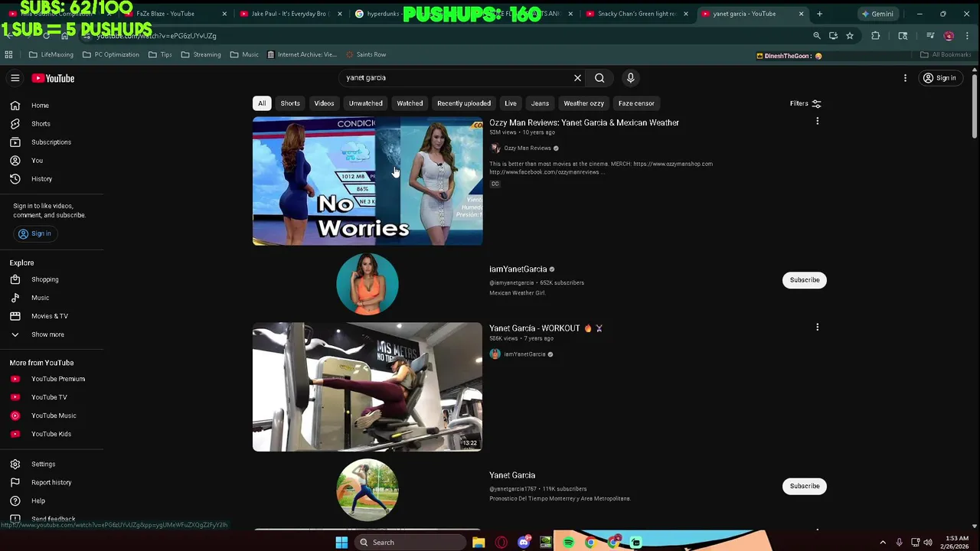This screenshot has width=980, height=551.
Task: Subscribe to the Yanet Garcia 119K channel
Action: [x=805, y=486]
